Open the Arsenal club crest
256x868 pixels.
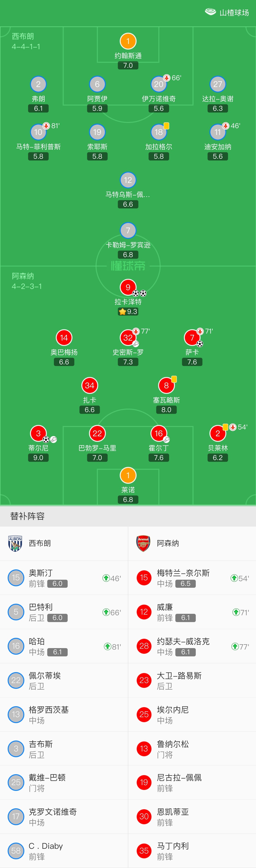pyautogui.click(x=143, y=543)
